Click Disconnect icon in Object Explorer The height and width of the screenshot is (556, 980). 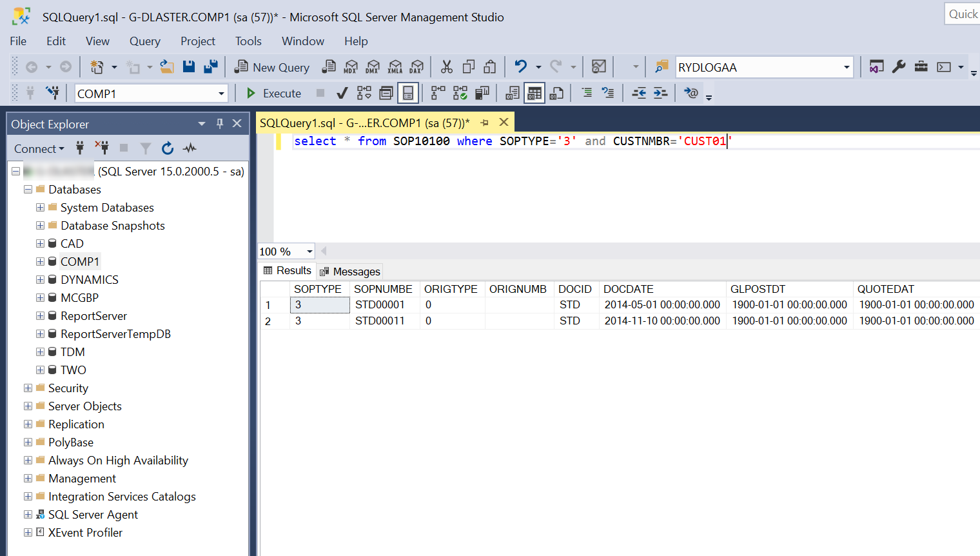tap(102, 148)
